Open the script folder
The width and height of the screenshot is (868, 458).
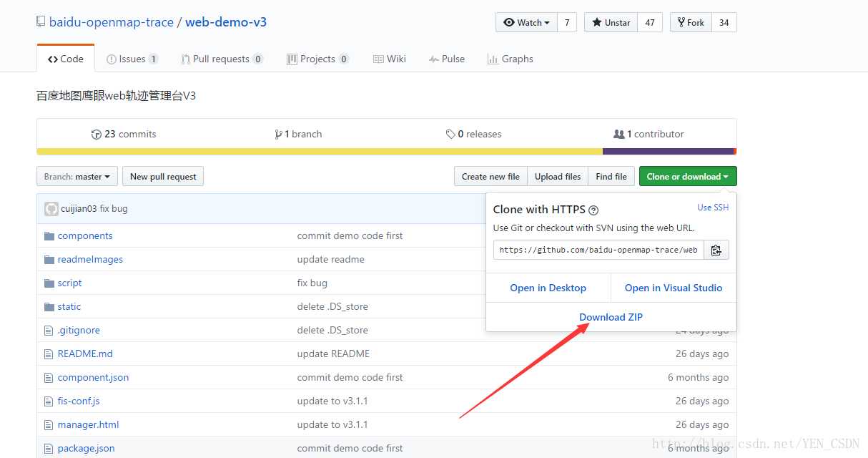tap(70, 283)
